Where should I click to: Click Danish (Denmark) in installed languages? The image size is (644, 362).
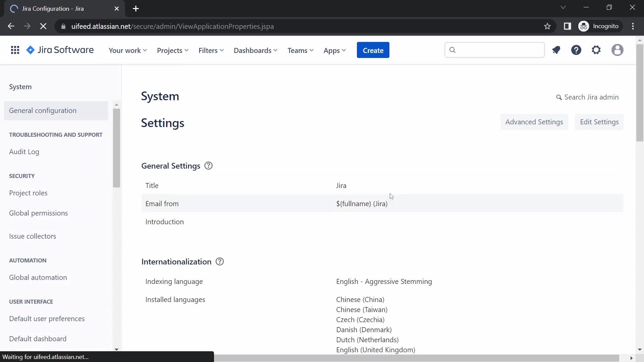tap(364, 330)
